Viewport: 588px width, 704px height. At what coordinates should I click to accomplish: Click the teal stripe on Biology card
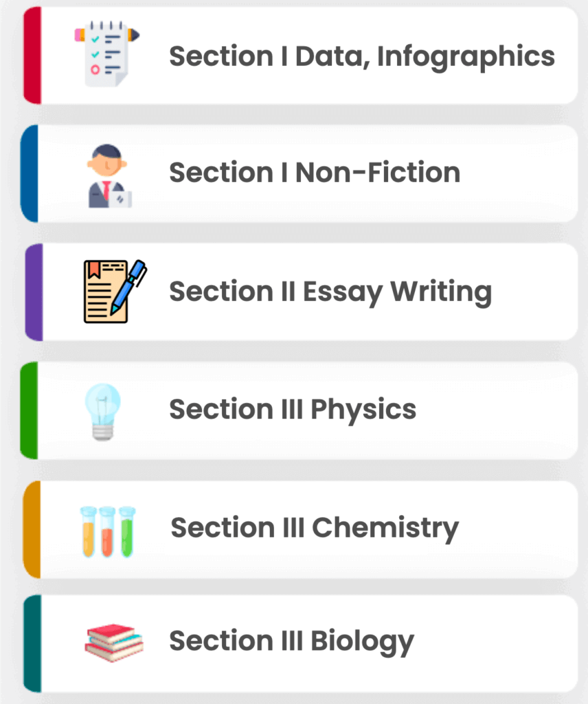click(x=32, y=643)
